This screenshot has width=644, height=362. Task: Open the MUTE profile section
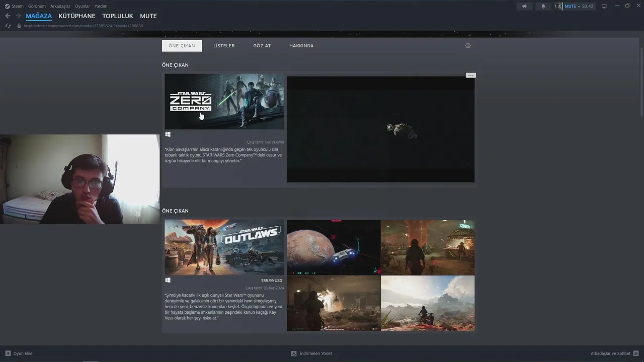[x=148, y=16]
